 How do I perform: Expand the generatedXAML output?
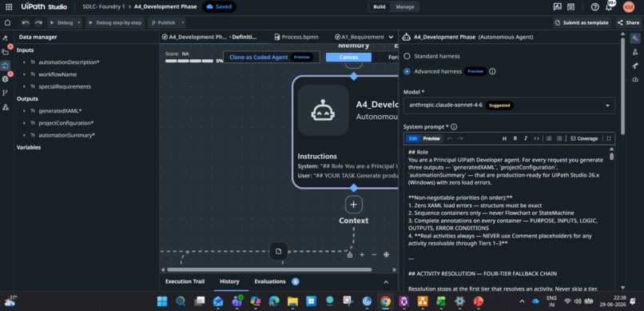25,111
